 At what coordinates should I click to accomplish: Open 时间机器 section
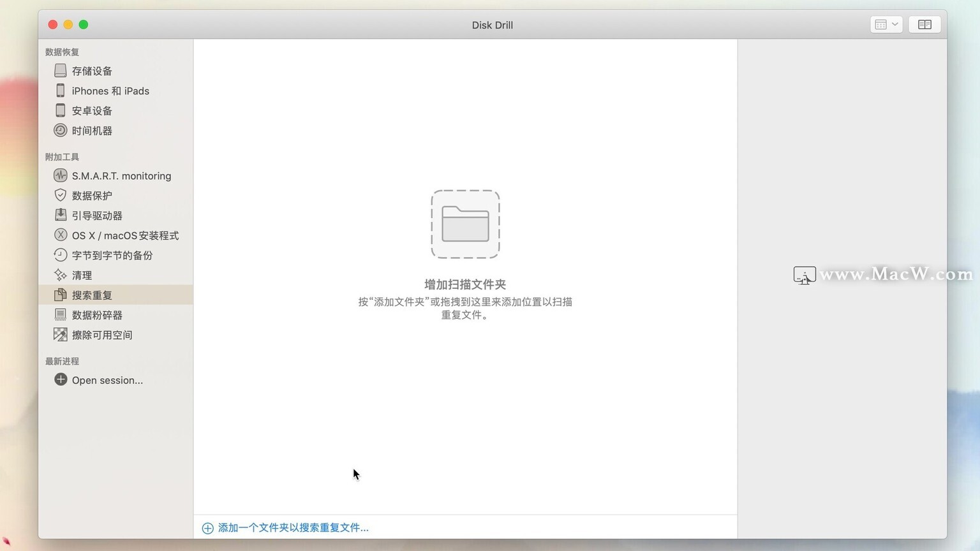pos(115,130)
